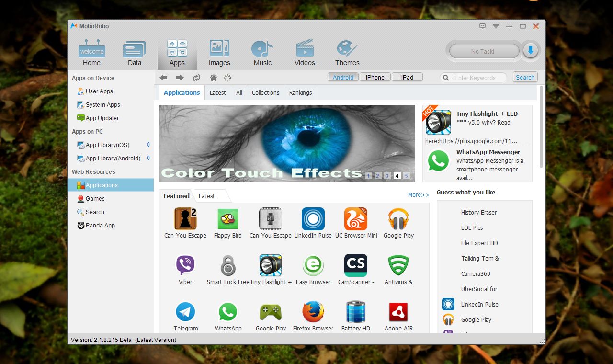The height and width of the screenshot is (364, 613).
Task: Open Camera360 suggestion
Action: [476, 273]
